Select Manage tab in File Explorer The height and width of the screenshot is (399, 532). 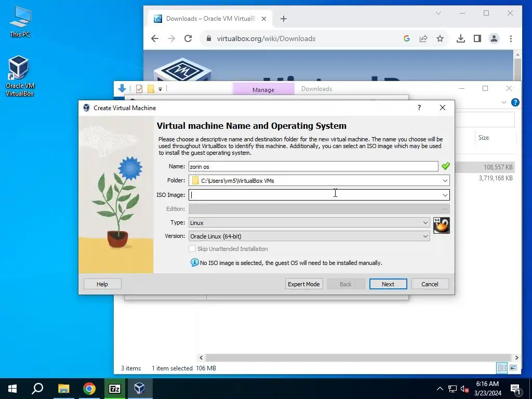click(263, 89)
